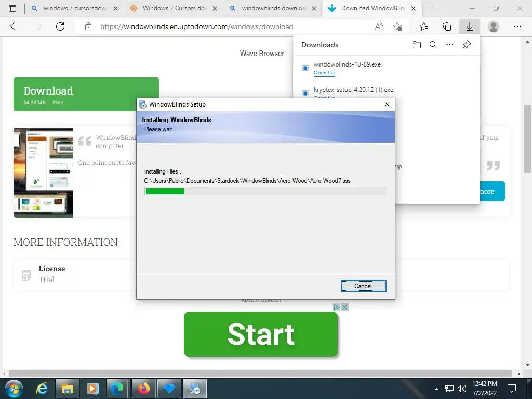Image resolution: width=532 pixels, height=399 pixels.
Task: Click the Downloads toolbar arrow icon
Action: point(470,26)
